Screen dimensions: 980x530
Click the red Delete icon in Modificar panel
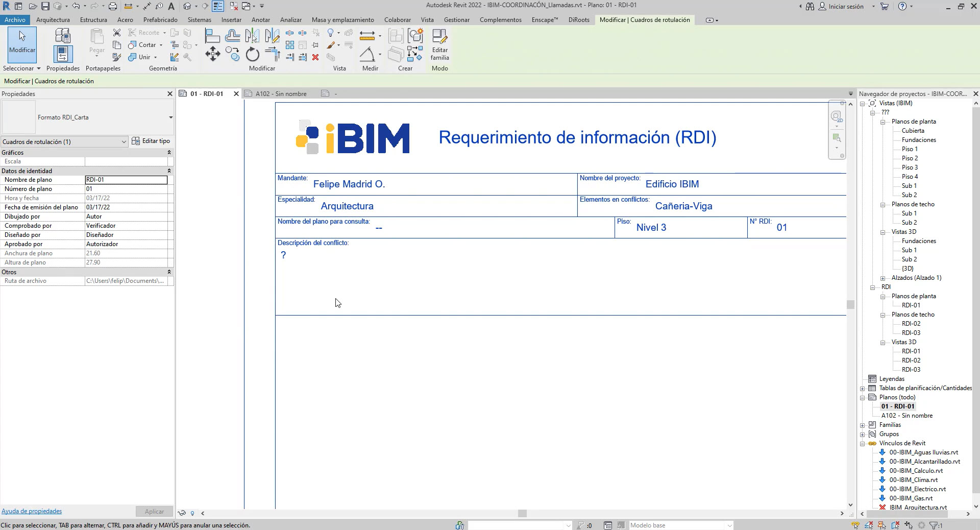315,57
